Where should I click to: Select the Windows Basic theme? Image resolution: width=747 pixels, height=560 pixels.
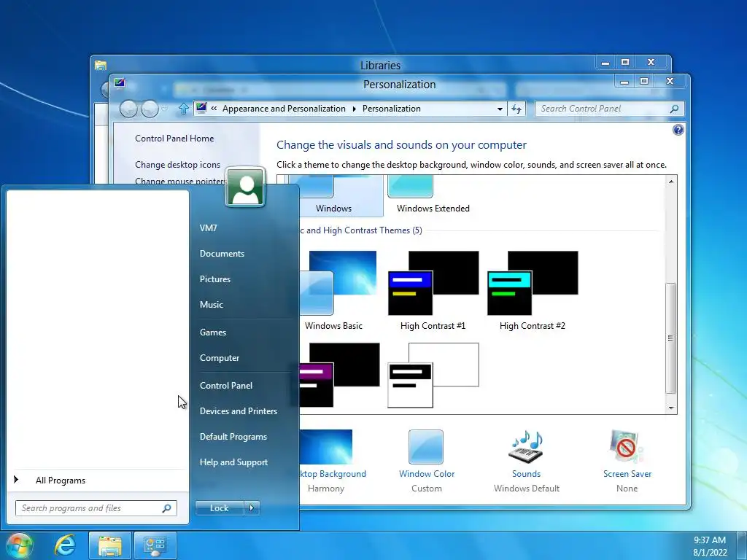tap(333, 290)
